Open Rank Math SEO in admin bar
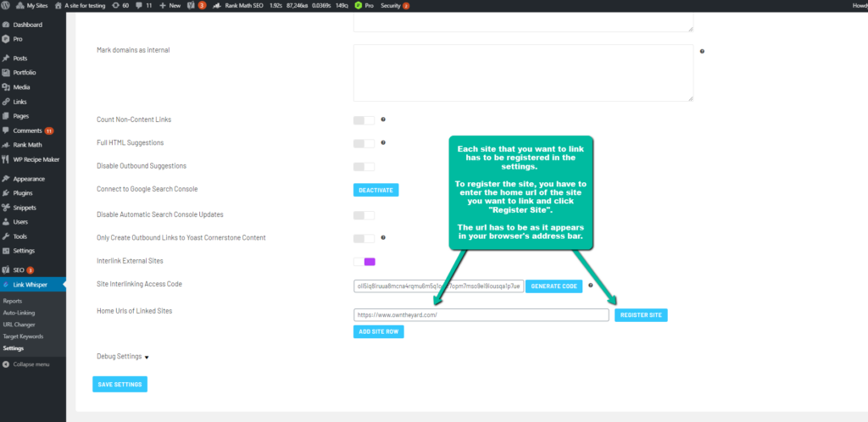The height and width of the screenshot is (422, 868). [x=238, y=6]
